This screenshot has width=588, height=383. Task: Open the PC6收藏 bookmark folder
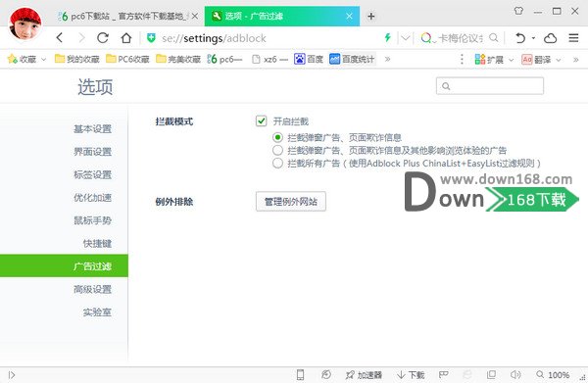[x=127, y=59]
